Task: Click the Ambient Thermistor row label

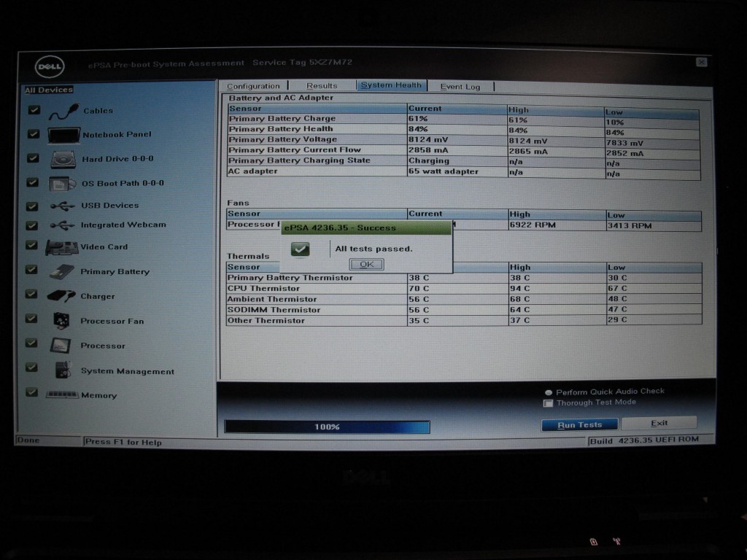Action: click(x=272, y=299)
